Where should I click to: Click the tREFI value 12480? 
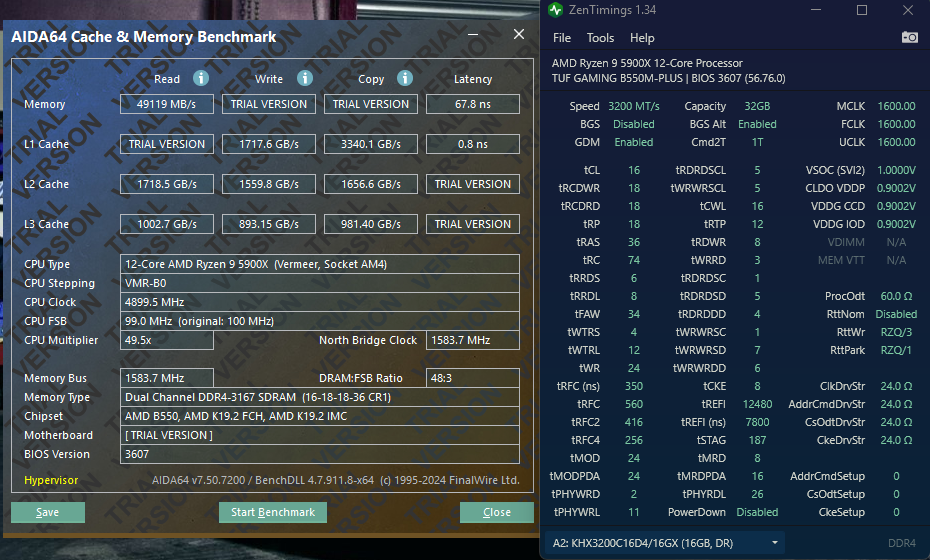point(757,404)
